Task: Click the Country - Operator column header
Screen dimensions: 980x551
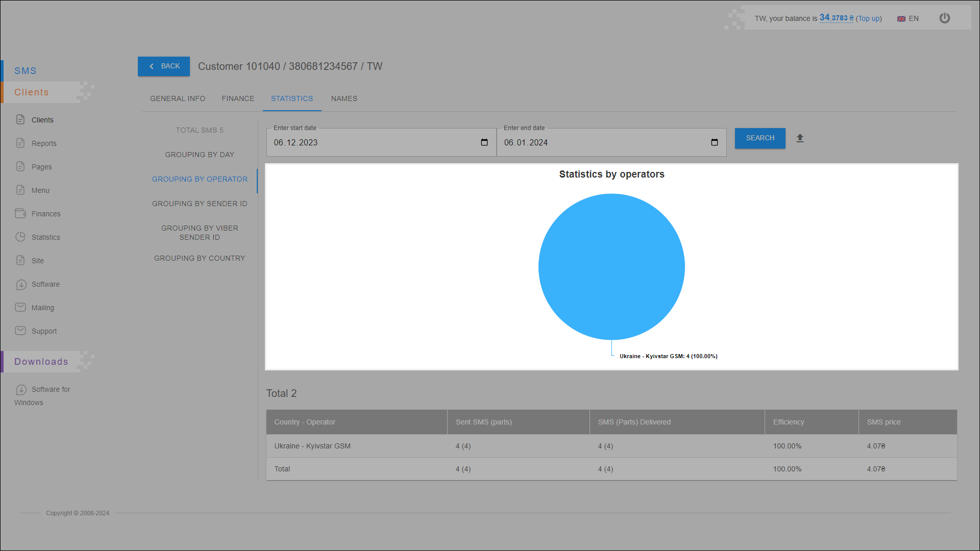Action: [305, 422]
